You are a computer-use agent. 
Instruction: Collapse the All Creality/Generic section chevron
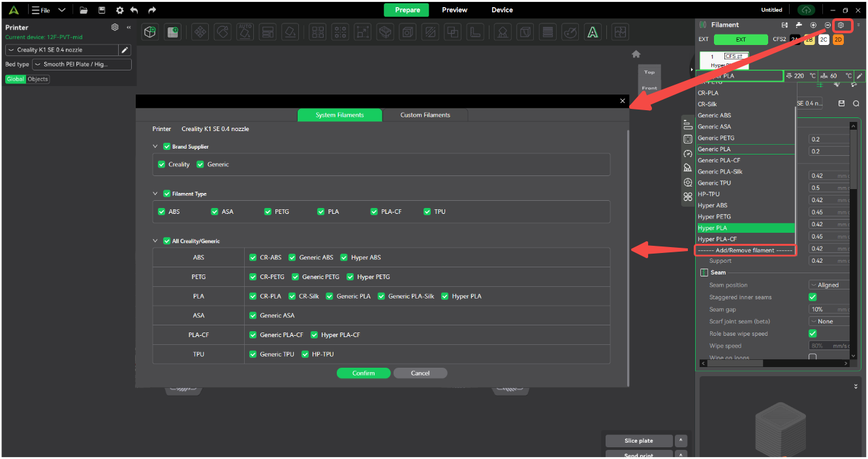[x=155, y=241]
